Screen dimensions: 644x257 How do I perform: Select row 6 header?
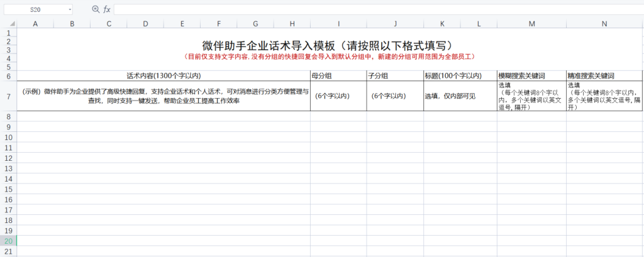9,76
